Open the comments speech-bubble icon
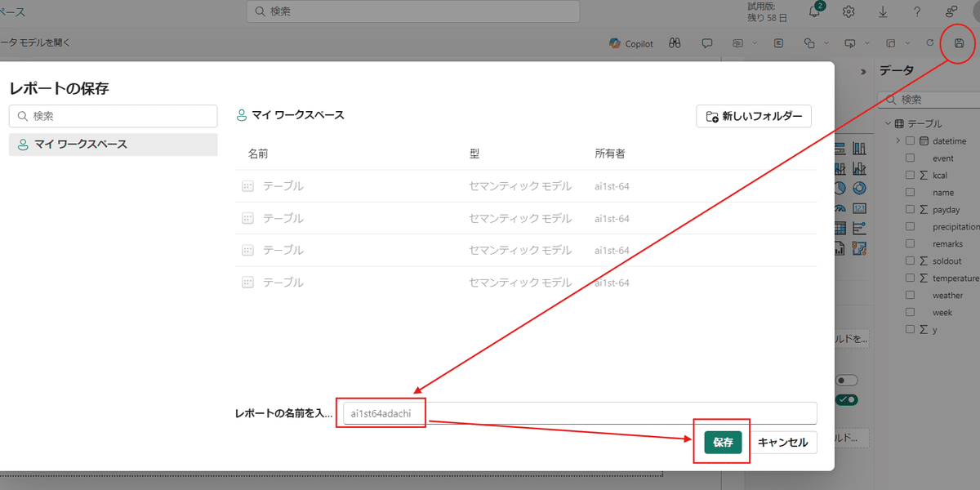Screen dimensions: 980x490 (x=707, y=43)
